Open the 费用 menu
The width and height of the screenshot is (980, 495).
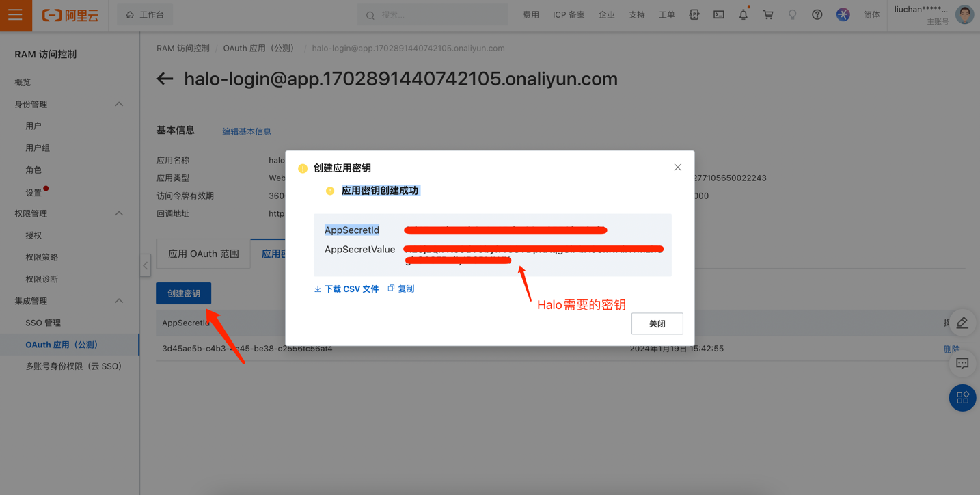pyautogui.click(x=531, y=15)
